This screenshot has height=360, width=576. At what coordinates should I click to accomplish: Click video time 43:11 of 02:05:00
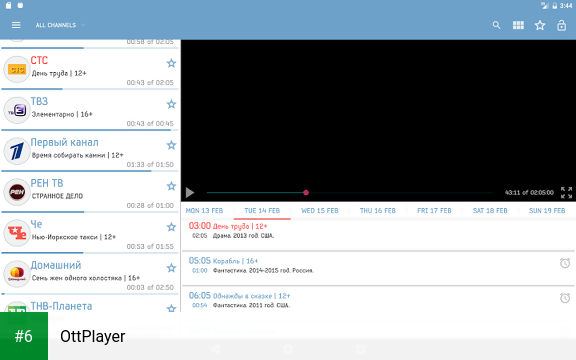click(529, 192)
